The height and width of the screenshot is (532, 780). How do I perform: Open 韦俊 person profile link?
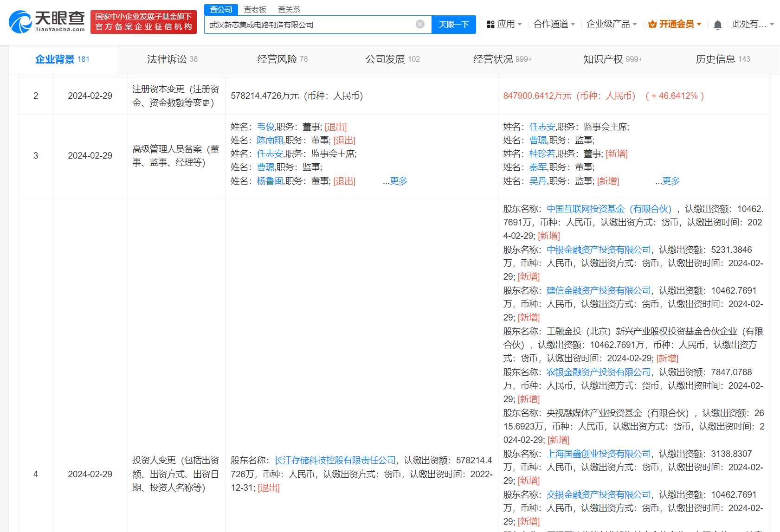[265, 127]
